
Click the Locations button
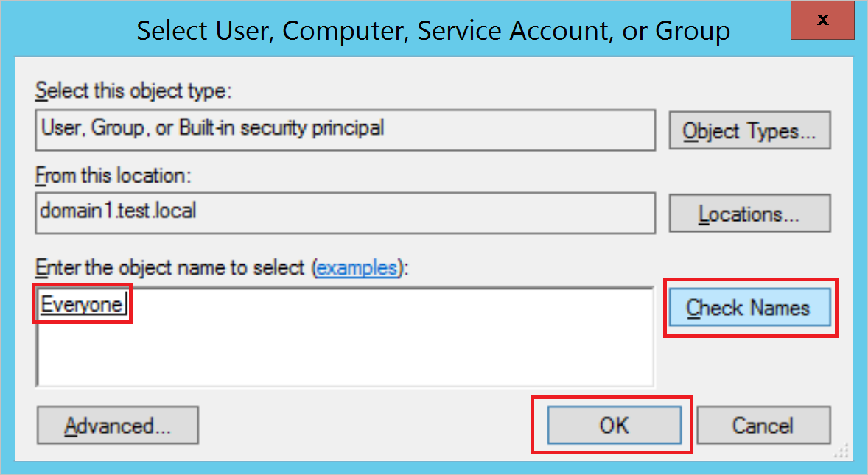click(749, 214)
